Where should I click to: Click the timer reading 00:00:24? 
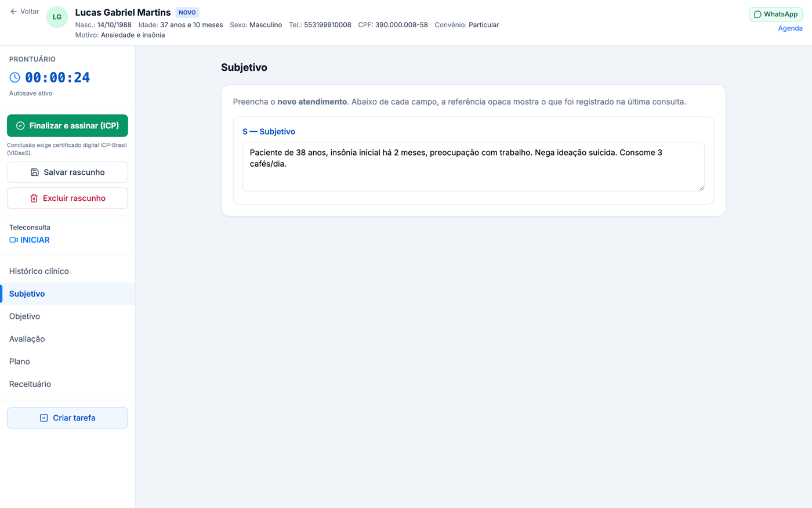point(57,77)
